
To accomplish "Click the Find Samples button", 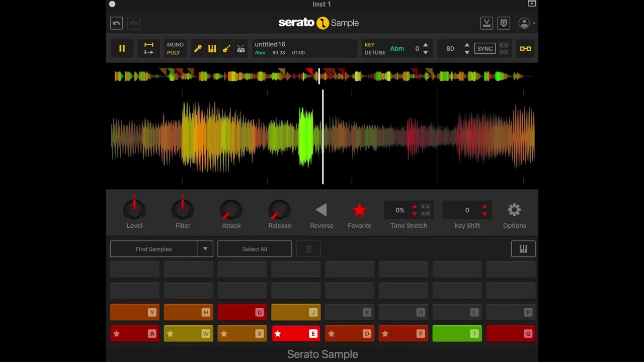I will 153,249.
